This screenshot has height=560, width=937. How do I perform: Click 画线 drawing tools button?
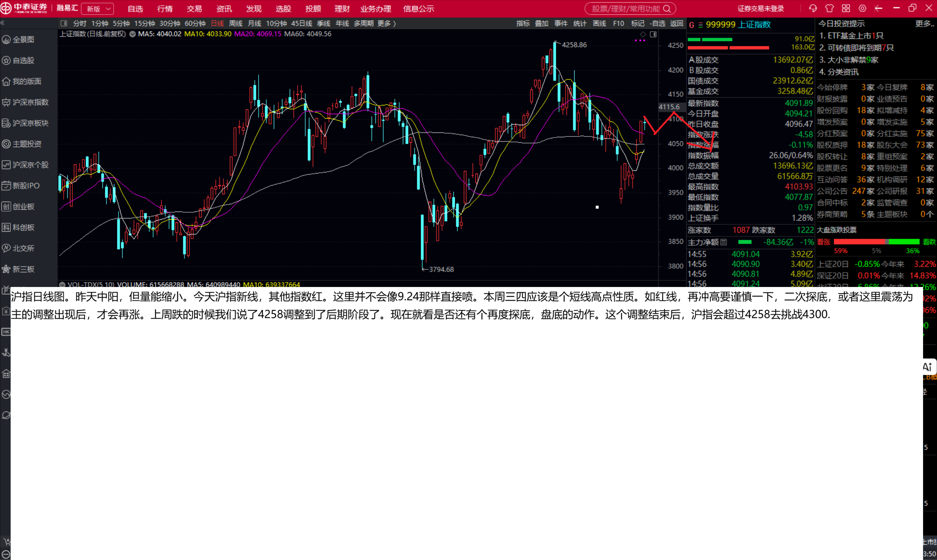pos(599,23)
